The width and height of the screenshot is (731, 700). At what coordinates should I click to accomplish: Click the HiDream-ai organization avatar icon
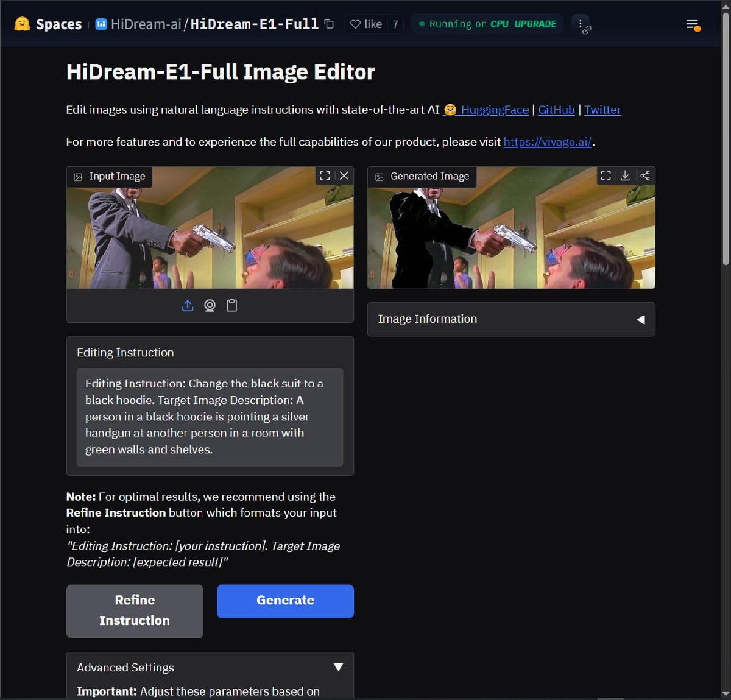coord(101,24)
